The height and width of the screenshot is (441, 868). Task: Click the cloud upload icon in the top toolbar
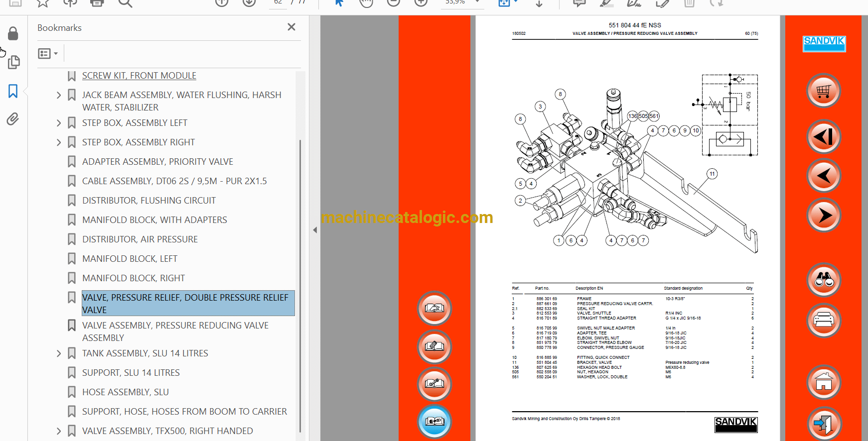[70, 2]
